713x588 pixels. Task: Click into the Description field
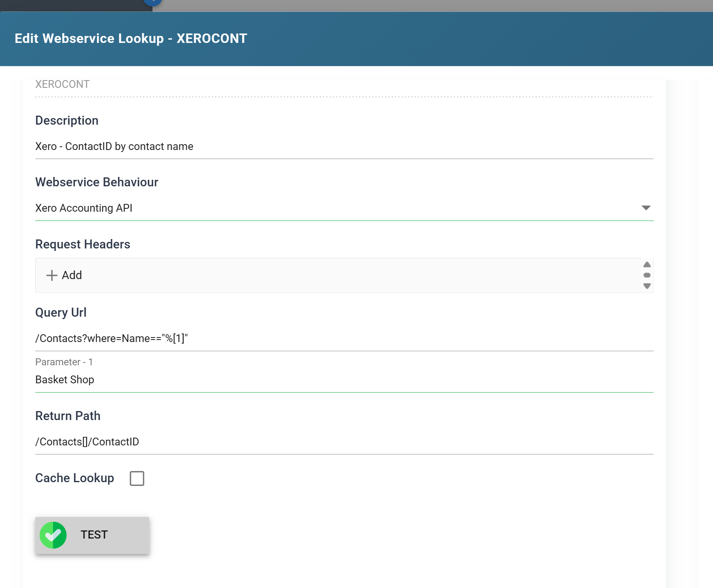[x=344, y=146]
